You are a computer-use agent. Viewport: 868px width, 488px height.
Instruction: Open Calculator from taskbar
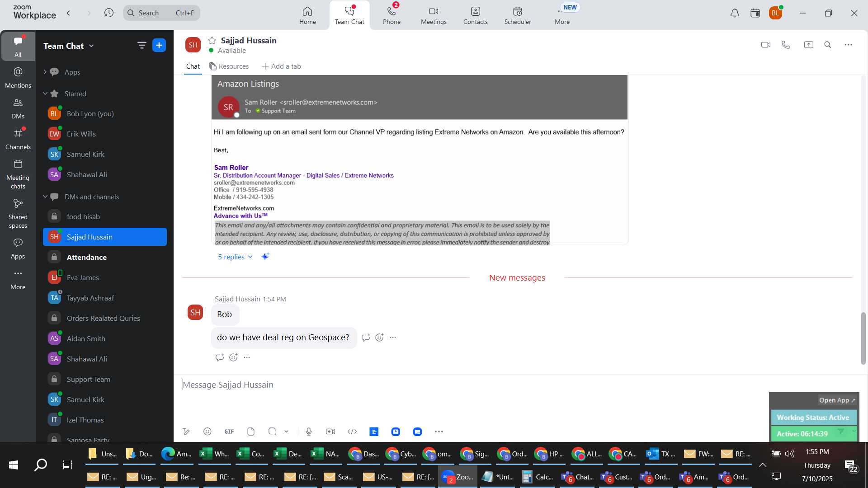538,477
